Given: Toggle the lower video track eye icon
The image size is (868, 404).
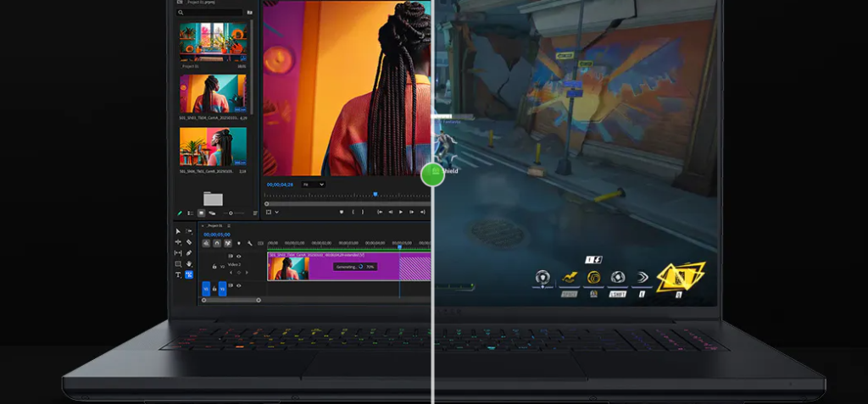Looking at the screenshot, I should (238, 286).
